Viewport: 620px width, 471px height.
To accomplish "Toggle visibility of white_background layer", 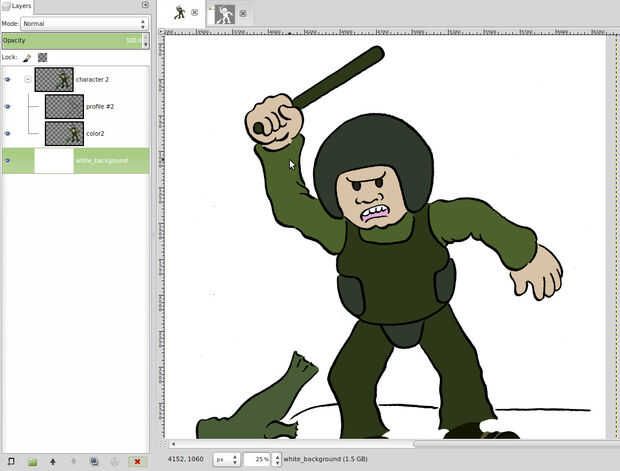I will click(8, 160).
